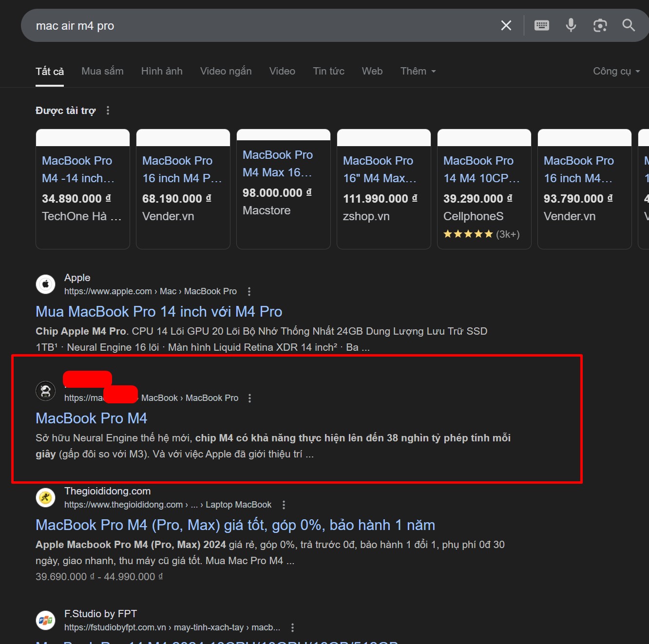Switch to the Hình ảnh tab

162,71
